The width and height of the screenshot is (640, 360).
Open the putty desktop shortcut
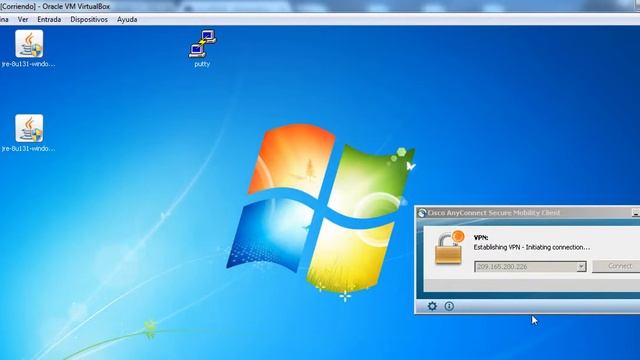tap(202, 48)
